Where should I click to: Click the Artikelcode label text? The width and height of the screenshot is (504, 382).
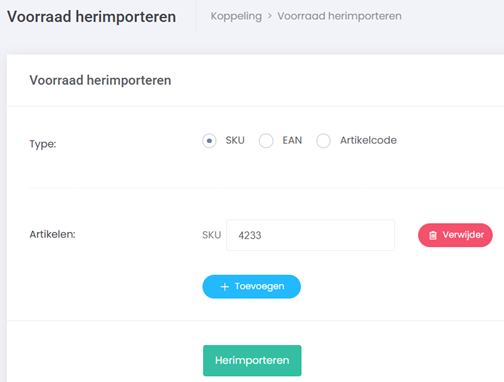[x=368, y=140]
